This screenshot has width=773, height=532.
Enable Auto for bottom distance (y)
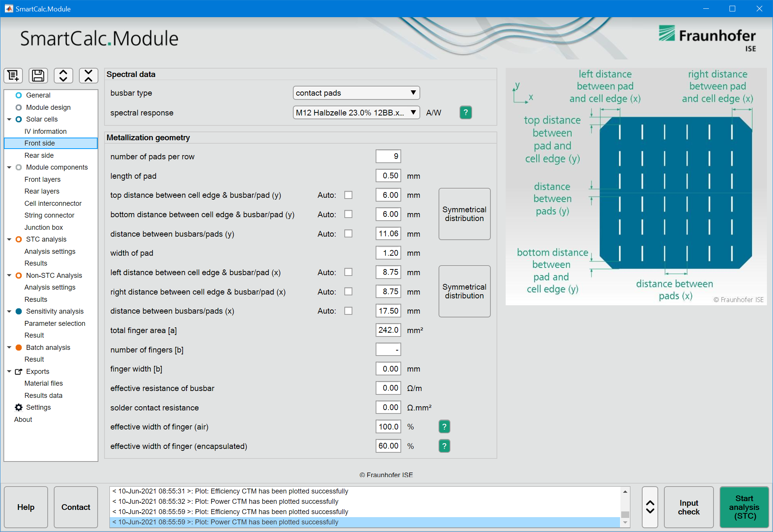[x=348, y=214]
